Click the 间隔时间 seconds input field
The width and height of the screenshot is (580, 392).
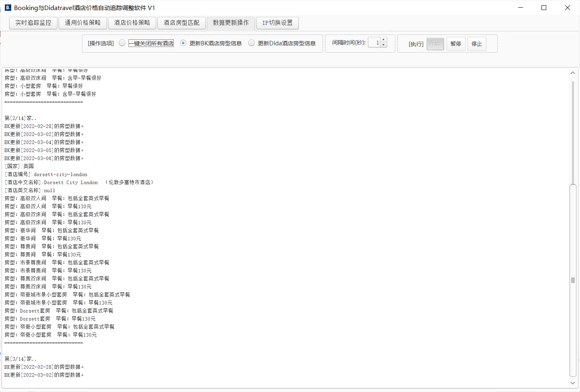tap(374, 43)
